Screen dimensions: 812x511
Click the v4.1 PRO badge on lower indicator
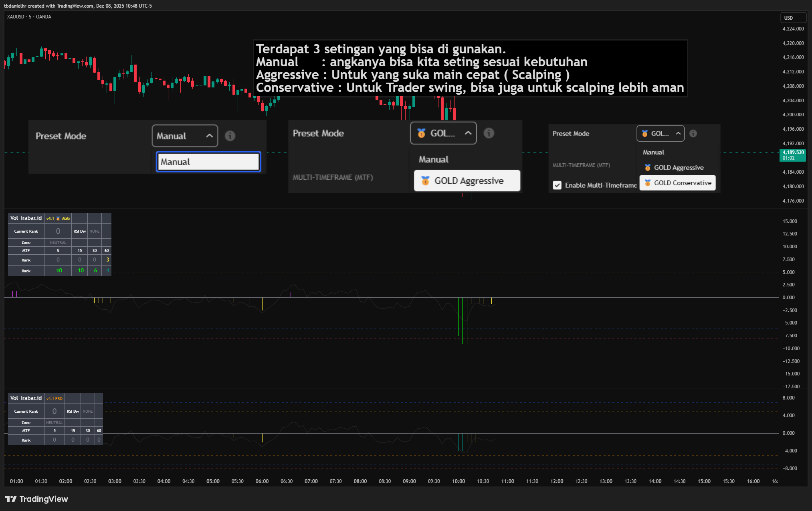pos(54,398)
